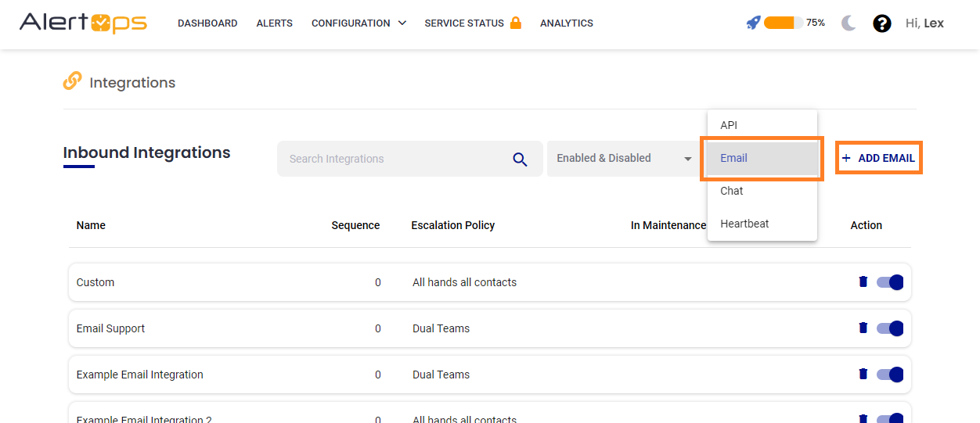Image resolution: width=980 pixels, height=423 pixels.
Task: Click the rocket progress icon
Action: coord(753,23)
